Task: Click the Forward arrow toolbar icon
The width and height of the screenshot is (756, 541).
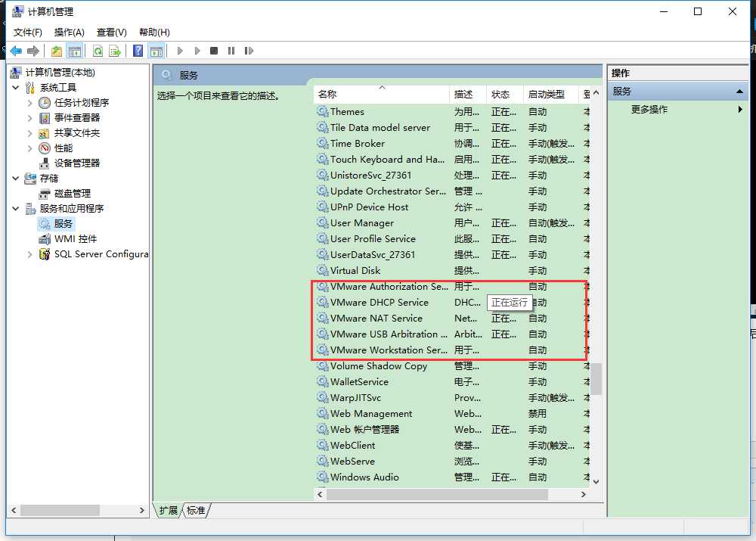Action: 33,51
